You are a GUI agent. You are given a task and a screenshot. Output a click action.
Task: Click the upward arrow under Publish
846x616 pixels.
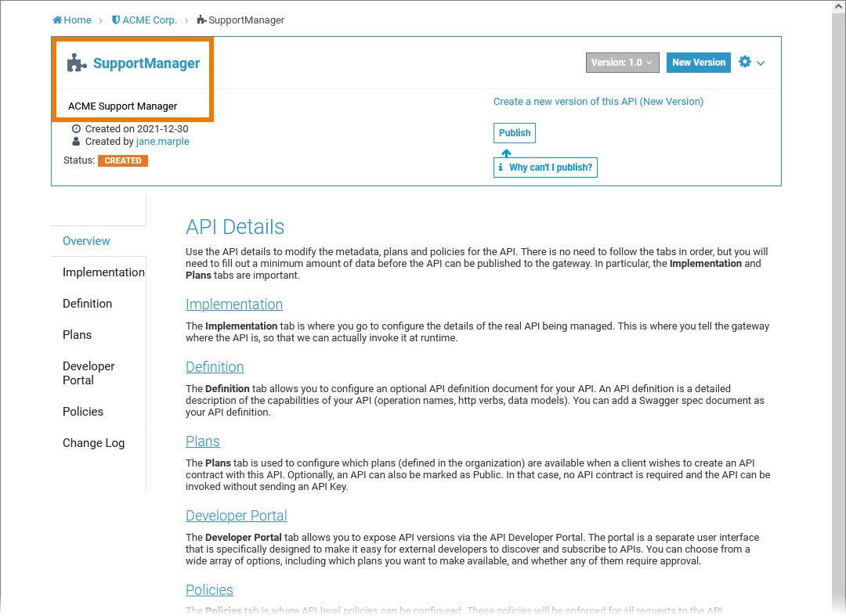(x=506, y=153)
